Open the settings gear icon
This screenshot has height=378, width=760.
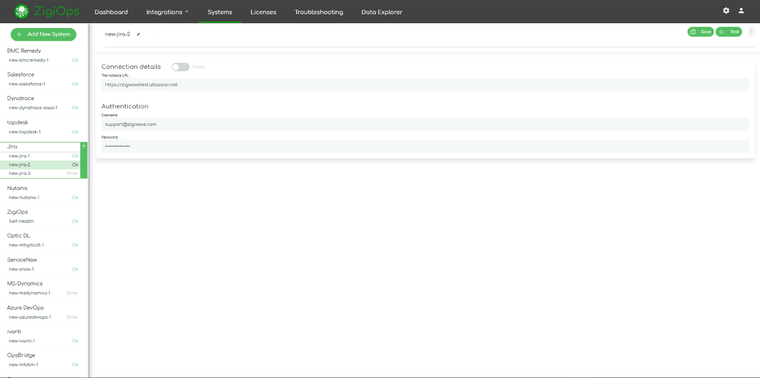726,11
